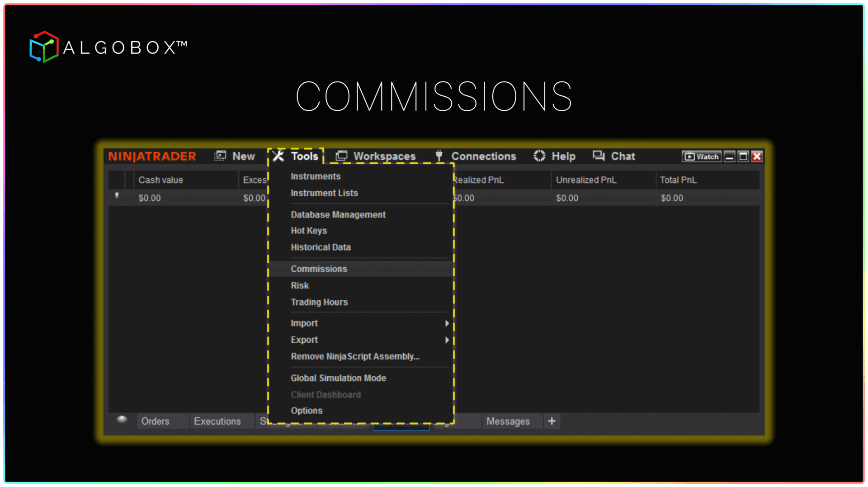Expand the Import submenu arrow
This screenshot has height=487, width=868.
[447, 323]
